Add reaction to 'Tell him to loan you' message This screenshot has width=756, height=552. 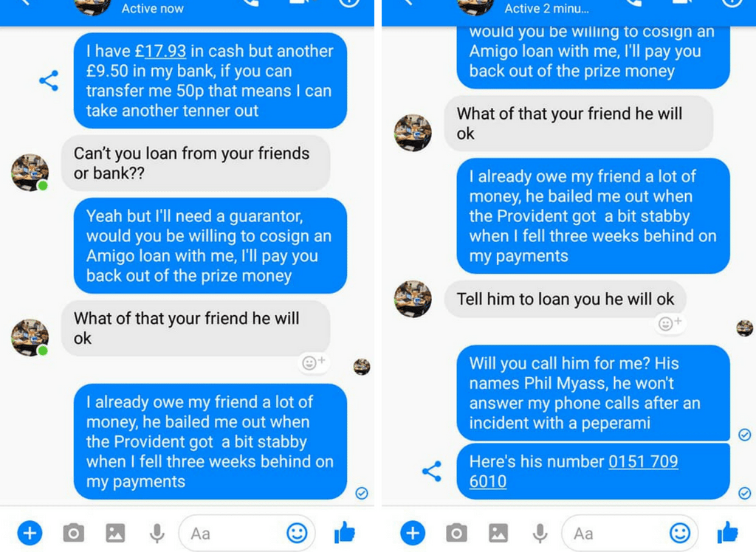(670, 323)
